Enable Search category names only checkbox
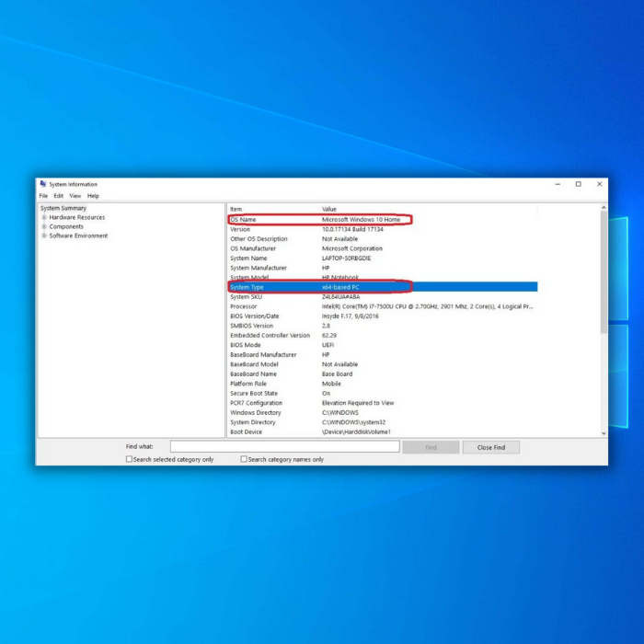The width and height of the screenshot is (644, 644). (x=244, y=459)
